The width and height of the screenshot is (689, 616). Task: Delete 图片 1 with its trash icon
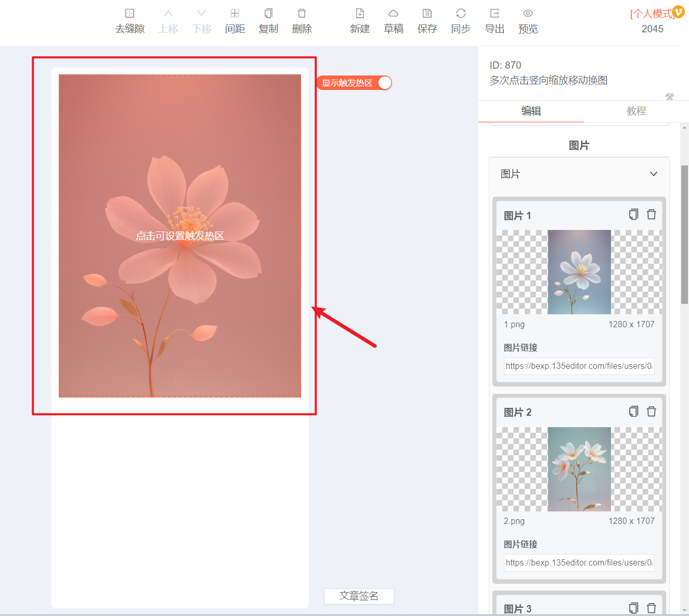coord(651,214)
